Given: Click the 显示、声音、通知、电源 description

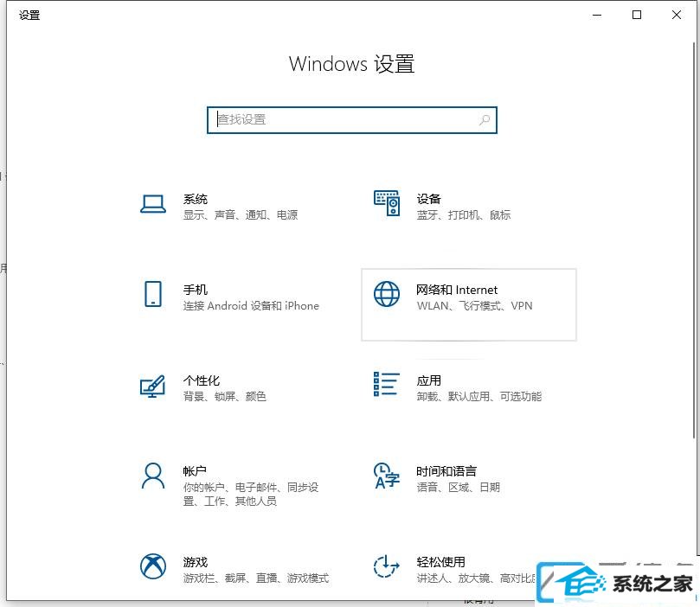Looking at the screenshot, I should point(241,215).
